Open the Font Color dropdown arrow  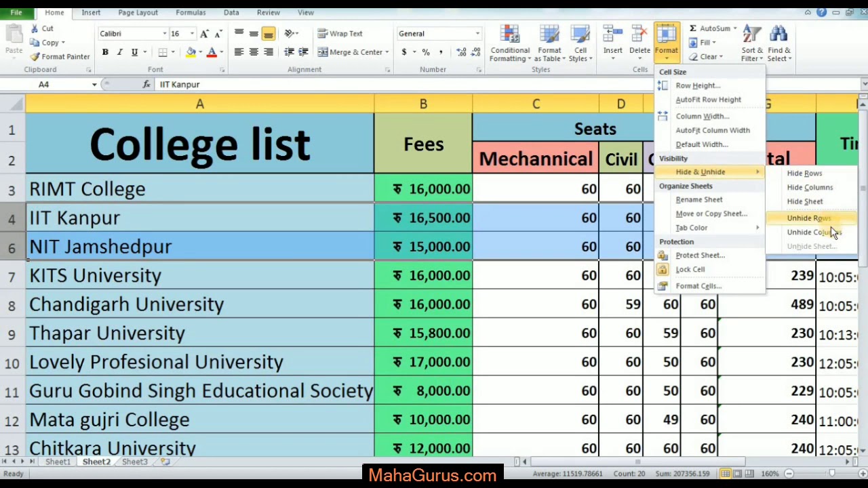pyautogui.click(x=221, y=52)
